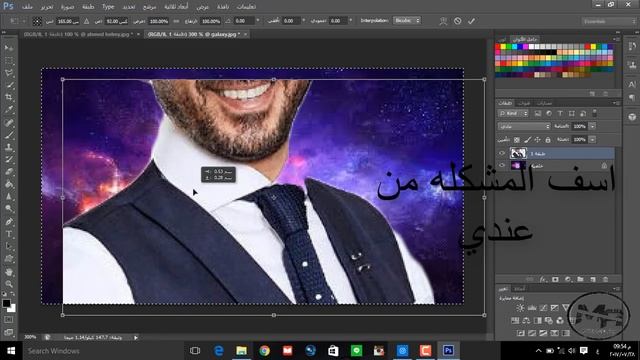This screenshot has height=360, width=640.
Task: Select the Clone Stamp tool
Action: click(x=9, y=147)
